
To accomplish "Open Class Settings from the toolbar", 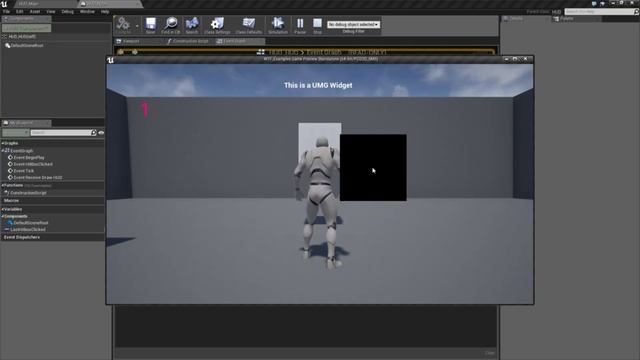I will pos(217,25).
